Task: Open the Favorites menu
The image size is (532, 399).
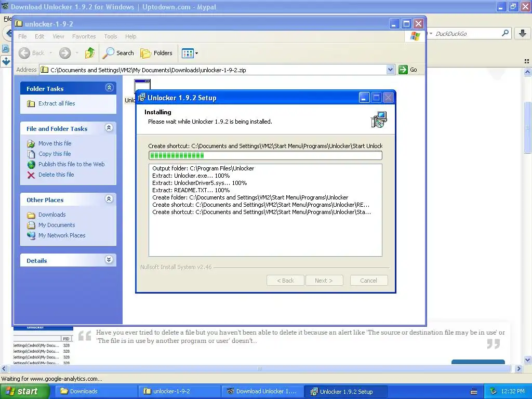Action: [x=84, y=36]
